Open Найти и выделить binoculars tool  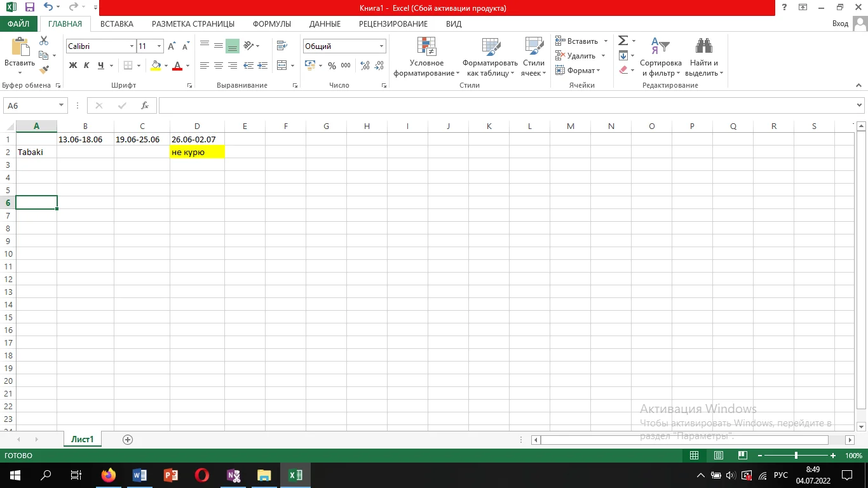(703, 57)
